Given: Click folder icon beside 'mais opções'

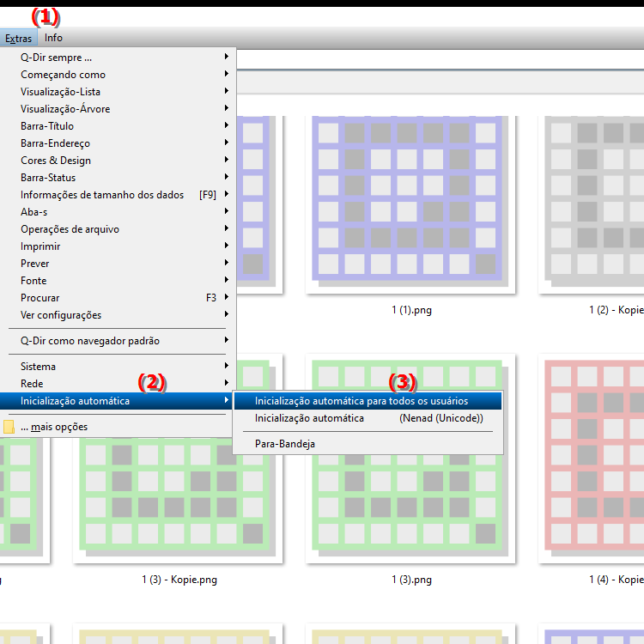Looking at the screenshot, I should 9,427.
